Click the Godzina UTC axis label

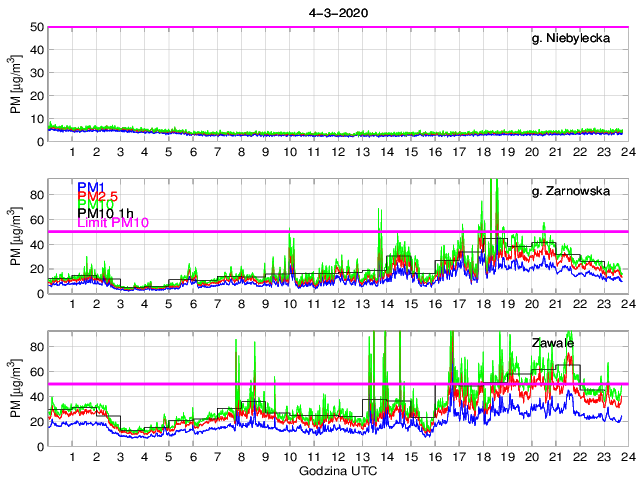click(336, 470)
